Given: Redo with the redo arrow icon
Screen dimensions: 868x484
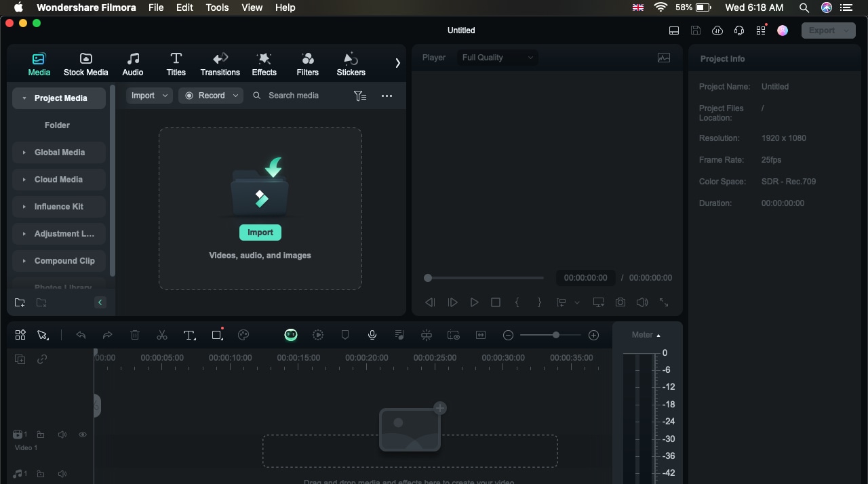Looking at the screenshot, I should point(107,335).
